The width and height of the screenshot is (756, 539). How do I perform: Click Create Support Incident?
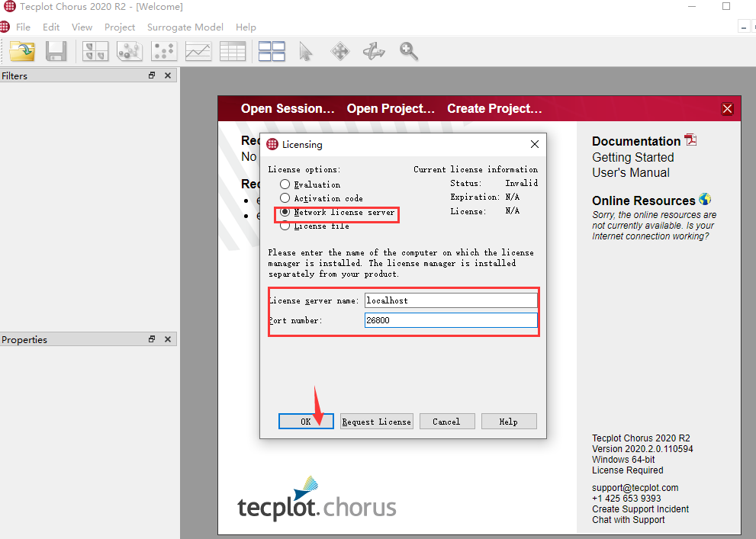tap(640, 509)
